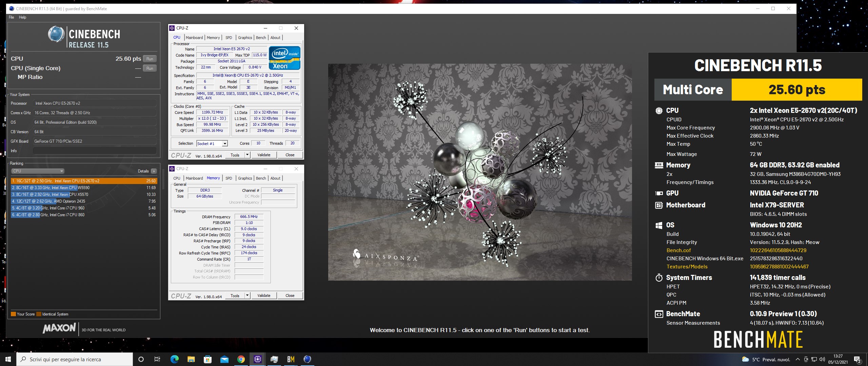Select the AMD Opteron 2435 ranking entry
This screenshot has width=868, height=366.
click(84, 201)
